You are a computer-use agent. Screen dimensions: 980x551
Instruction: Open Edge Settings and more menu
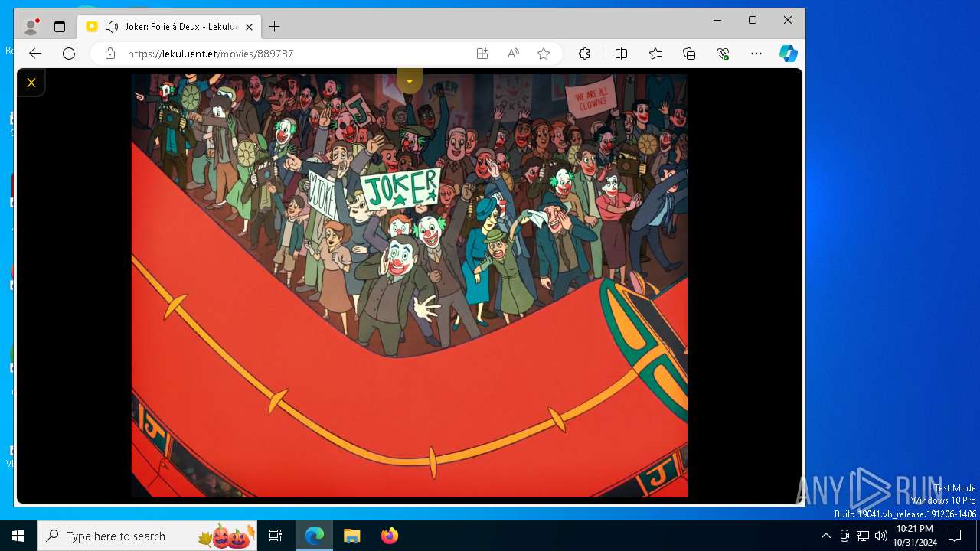click(756, 54)
